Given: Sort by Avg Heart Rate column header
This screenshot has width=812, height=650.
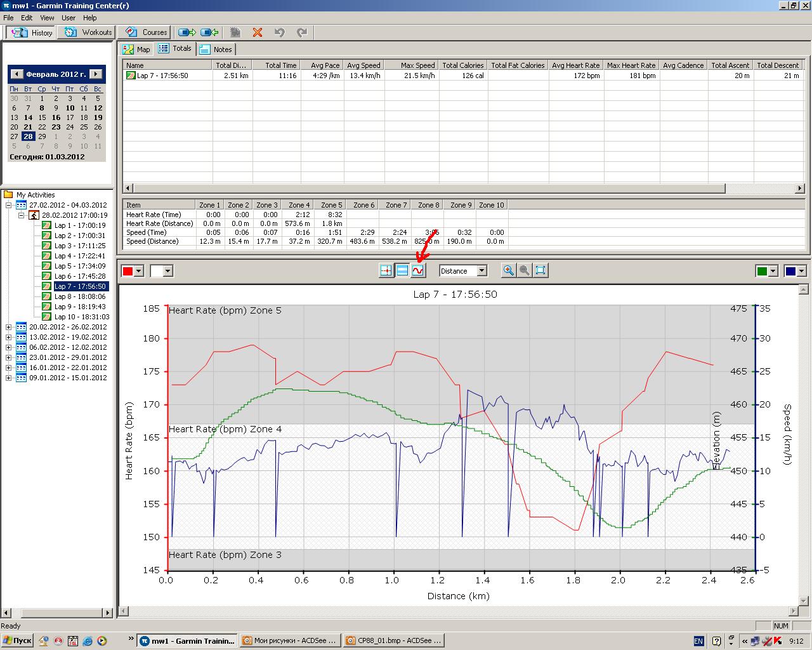Looking at the screenshot, I should (x=575, y=65).
